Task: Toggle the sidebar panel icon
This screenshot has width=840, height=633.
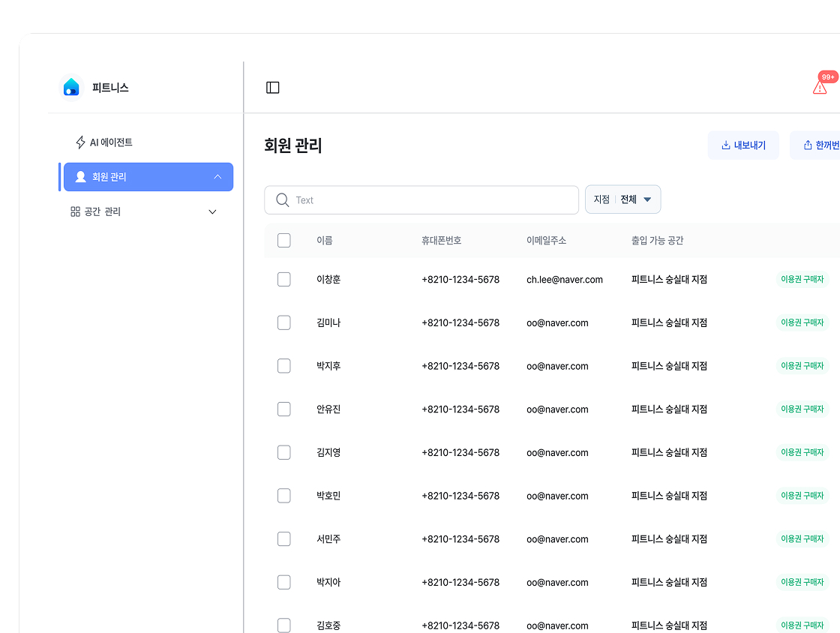Action: 273,88
